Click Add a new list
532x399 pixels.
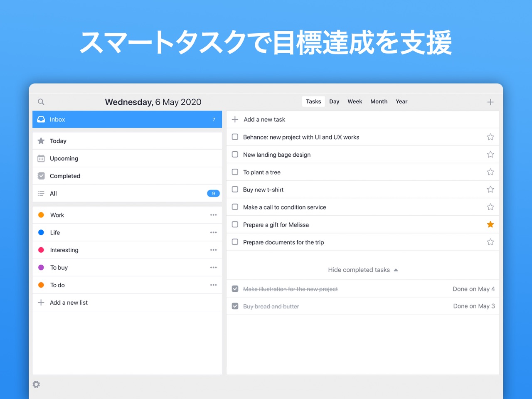coord(127,303)
